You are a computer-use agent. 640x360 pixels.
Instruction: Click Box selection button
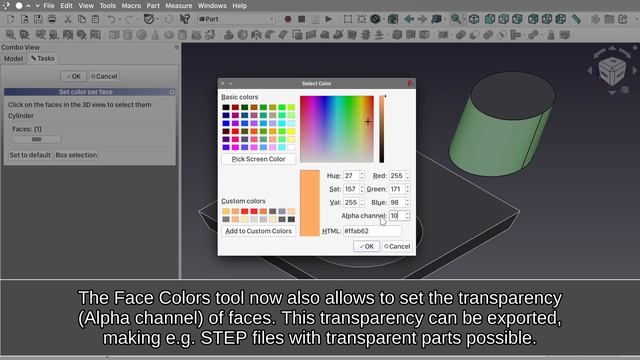click(x=76, y=155)
